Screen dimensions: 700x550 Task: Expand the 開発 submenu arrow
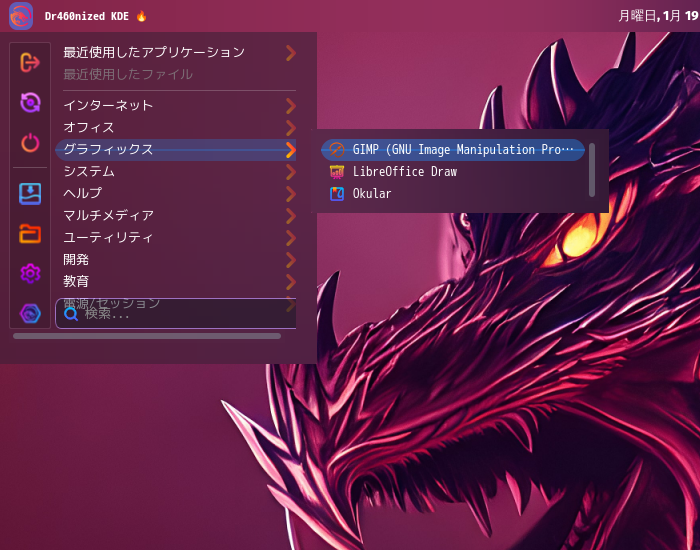(x=291, y=259)
